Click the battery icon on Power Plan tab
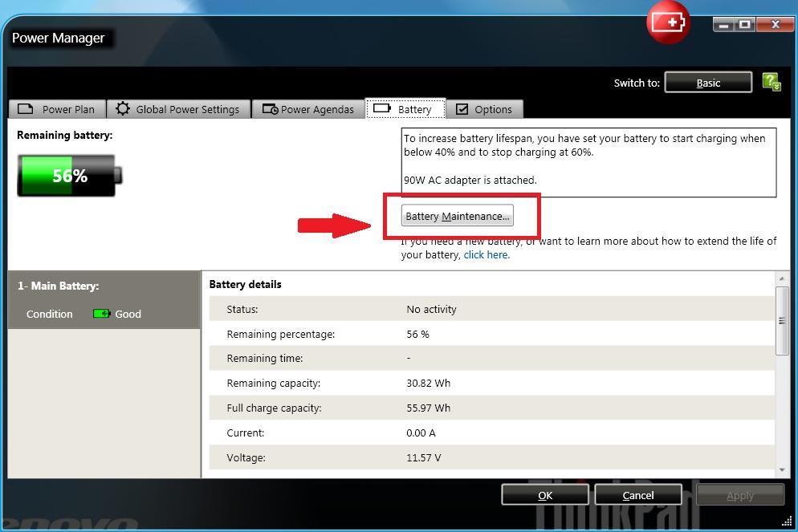Image resolution: width=798 pixels, height=532 pixels. [25, 109]
